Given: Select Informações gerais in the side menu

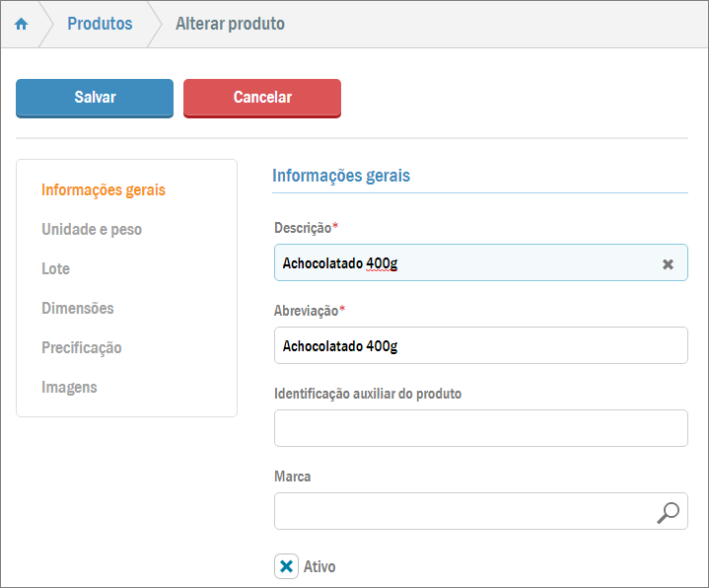Looking at the screenshot, I should [x=104, y=189].
